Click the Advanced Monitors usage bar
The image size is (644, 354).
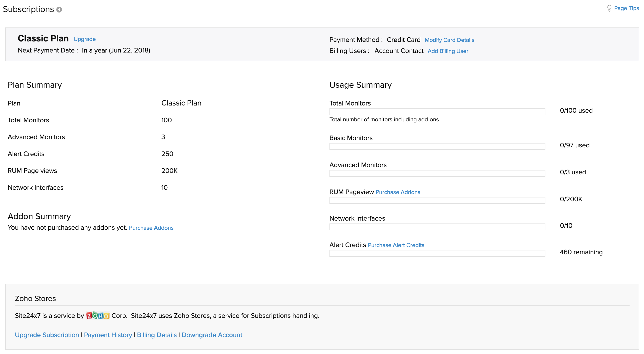pyautogui.click(x=437, y=173)
